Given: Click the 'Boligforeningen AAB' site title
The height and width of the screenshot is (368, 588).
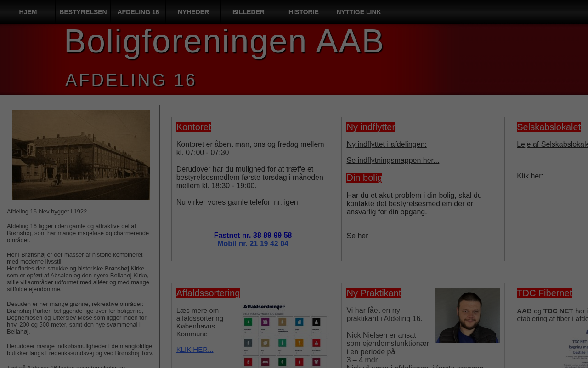Looking at the screenshot, I should (224, 41).
